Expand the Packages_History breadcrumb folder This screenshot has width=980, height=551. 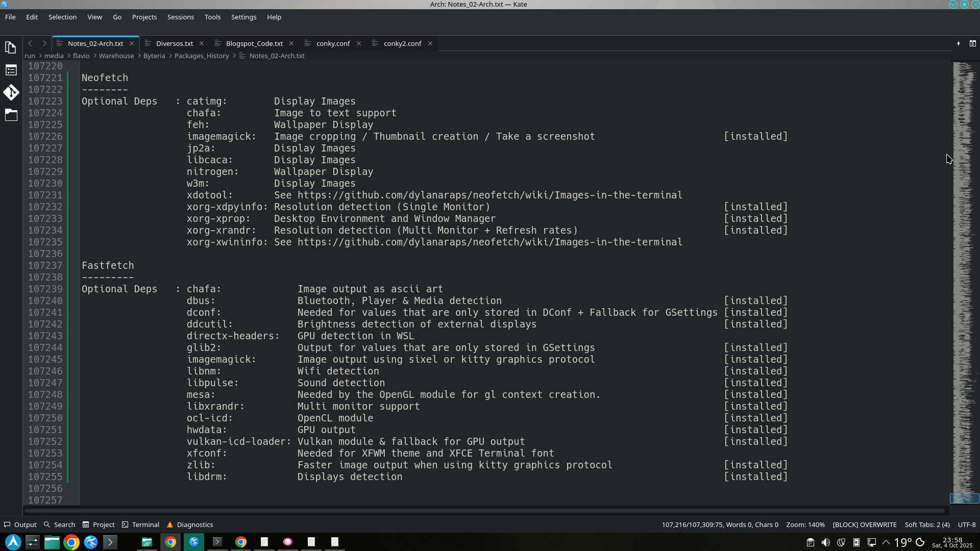(201, 56)
